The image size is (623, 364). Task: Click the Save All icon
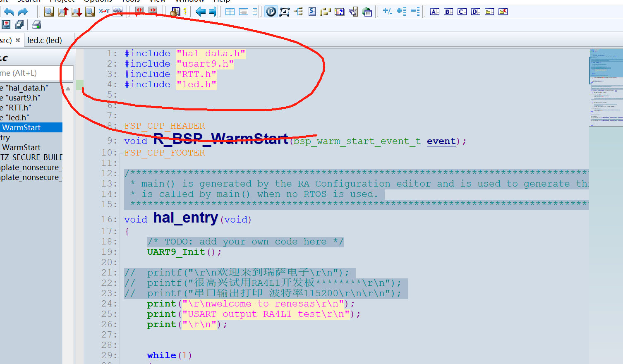pyautogui.click(x=19, y=25)
